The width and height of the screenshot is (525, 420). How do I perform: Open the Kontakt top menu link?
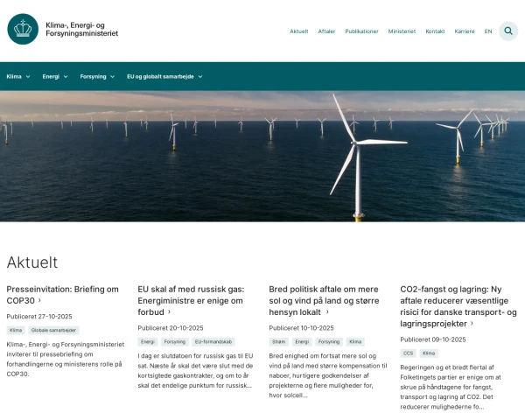(435, 31)
